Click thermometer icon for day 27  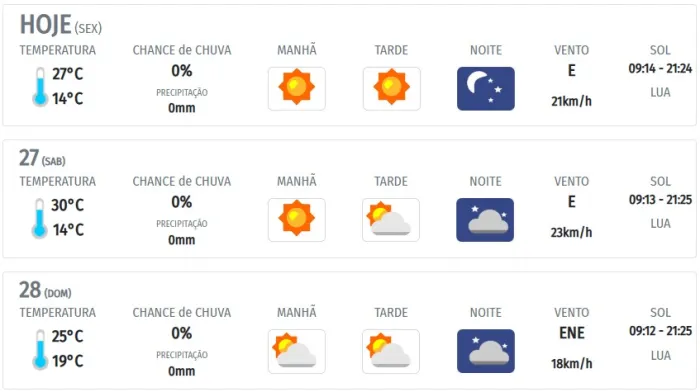[40, 218]
